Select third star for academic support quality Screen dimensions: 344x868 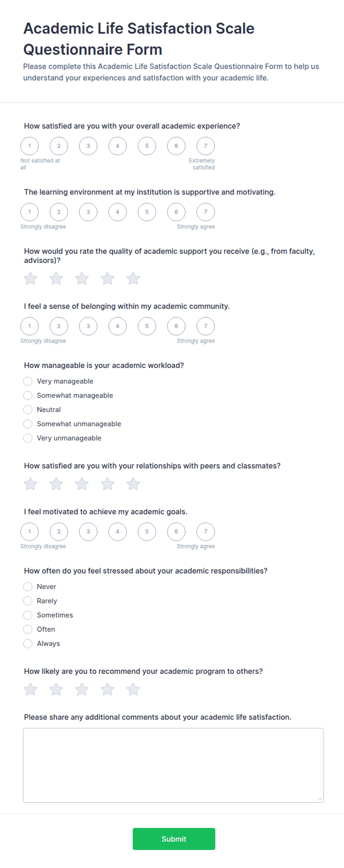pyautogui.click(x=82, y=278)
